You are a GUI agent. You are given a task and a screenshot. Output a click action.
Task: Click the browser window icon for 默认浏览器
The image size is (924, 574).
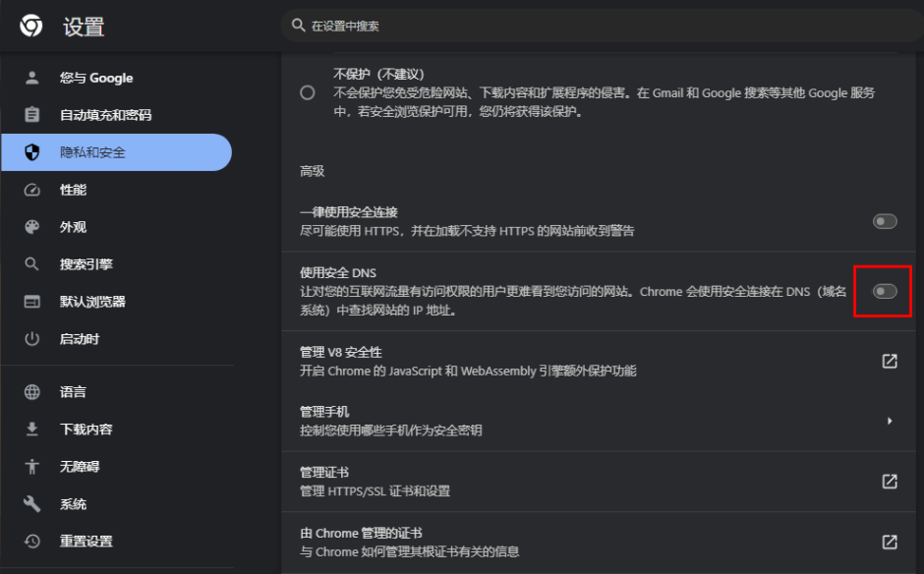point(31,302)
